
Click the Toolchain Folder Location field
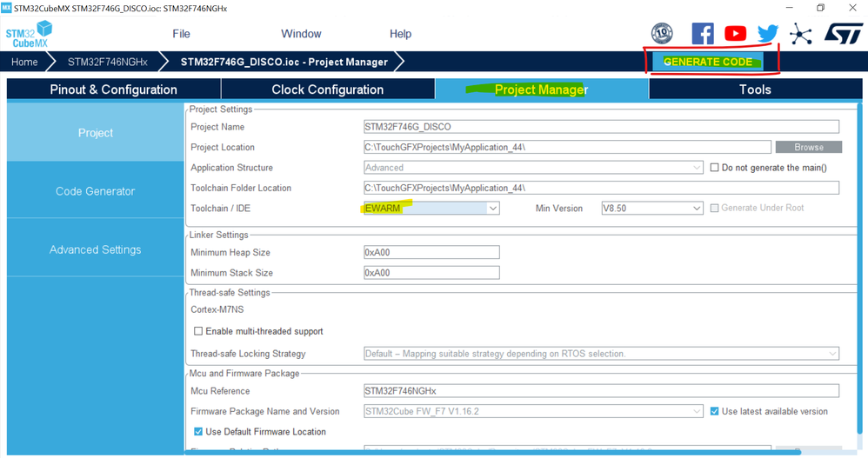coord(601,188)
